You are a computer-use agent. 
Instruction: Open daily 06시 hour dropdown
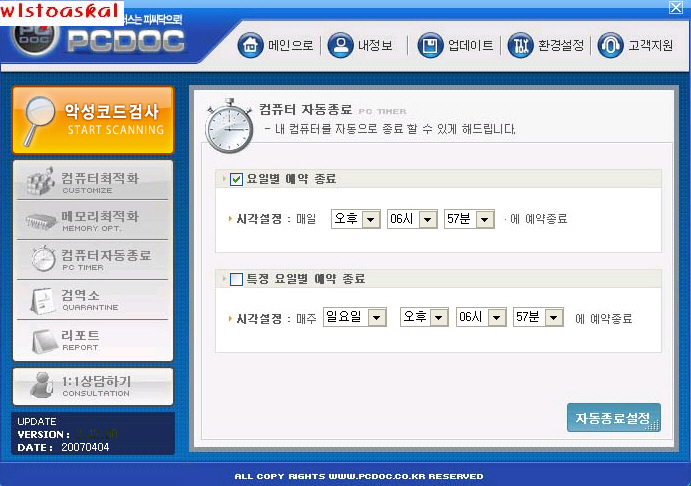pos(412,219)
